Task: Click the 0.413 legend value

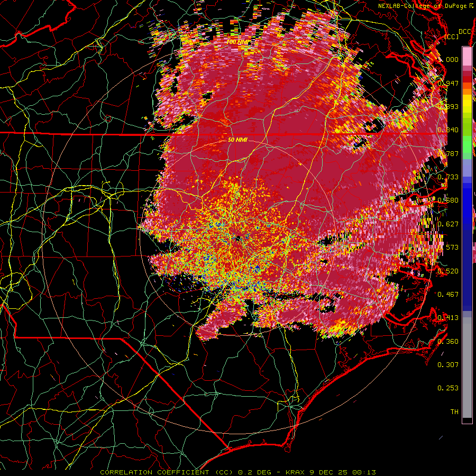Action: coord(448,318)
